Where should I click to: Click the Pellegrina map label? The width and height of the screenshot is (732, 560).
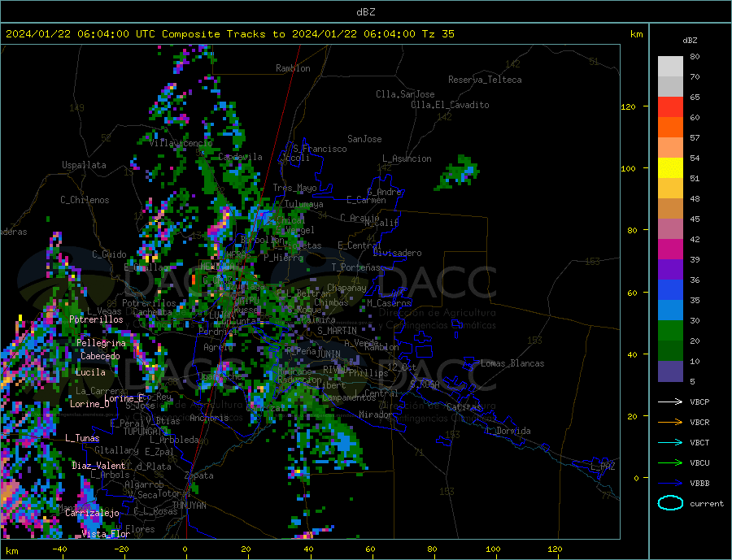102,344
